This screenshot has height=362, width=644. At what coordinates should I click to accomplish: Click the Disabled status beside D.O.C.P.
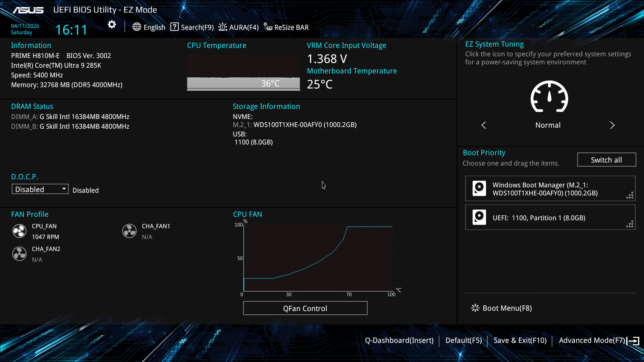coord(86,190)
